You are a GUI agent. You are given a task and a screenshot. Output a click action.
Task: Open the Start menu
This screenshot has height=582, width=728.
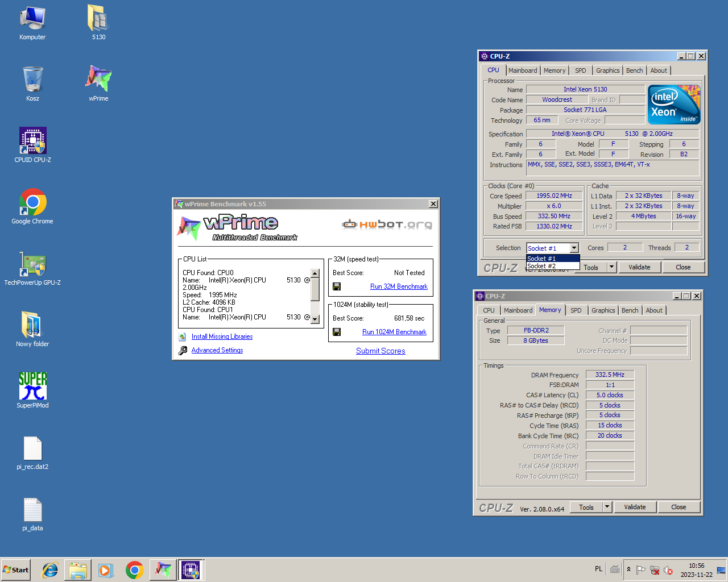pyautogui.click(x=16, y=570)
